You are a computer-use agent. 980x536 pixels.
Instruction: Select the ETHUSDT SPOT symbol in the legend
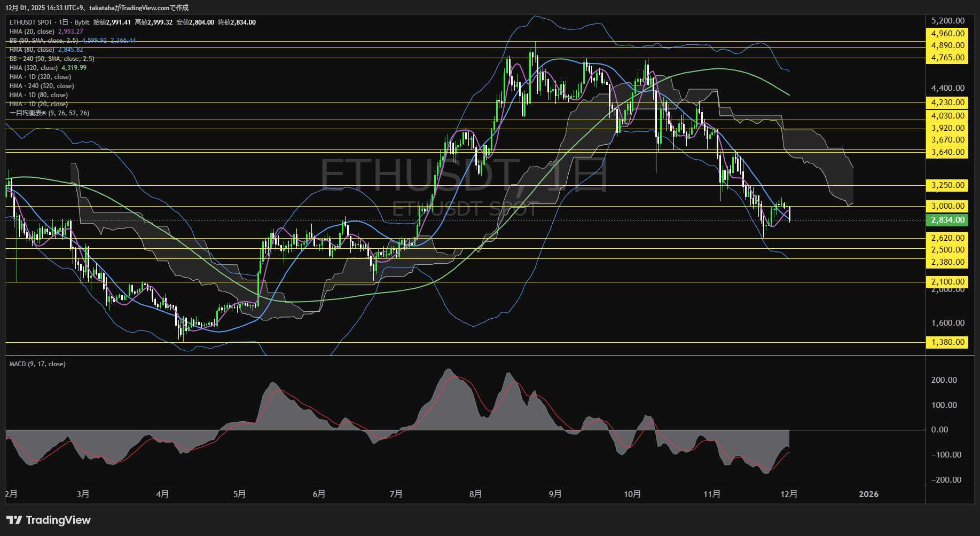coord(30,22)
